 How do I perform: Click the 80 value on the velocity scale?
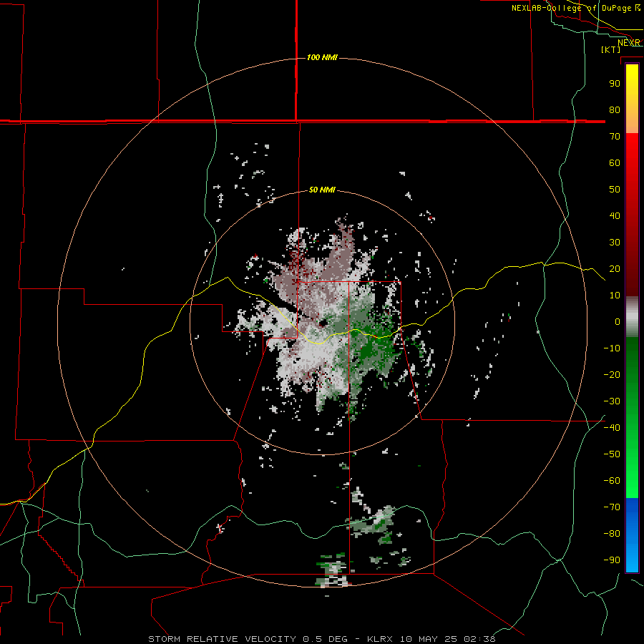(615, 110)
